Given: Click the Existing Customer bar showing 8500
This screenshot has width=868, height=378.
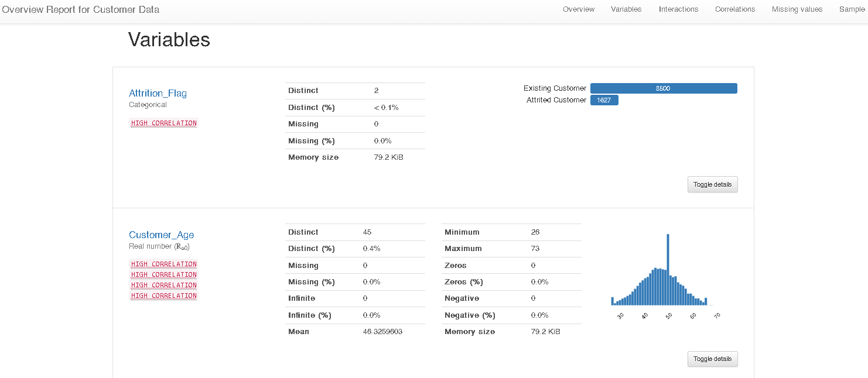Looking at the screenshot, I should pos(663,88).
